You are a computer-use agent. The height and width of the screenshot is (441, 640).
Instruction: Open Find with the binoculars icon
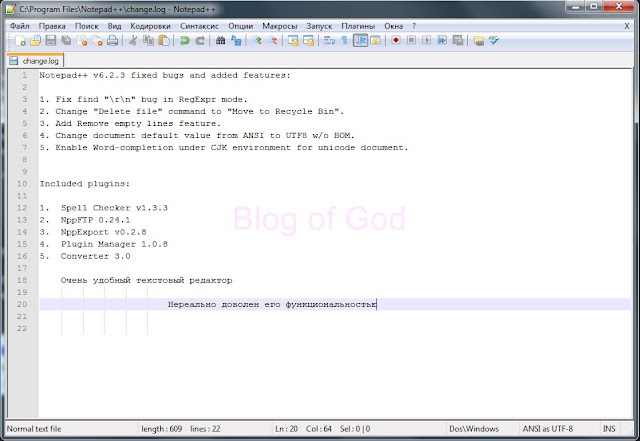click(x=220, y=40)
